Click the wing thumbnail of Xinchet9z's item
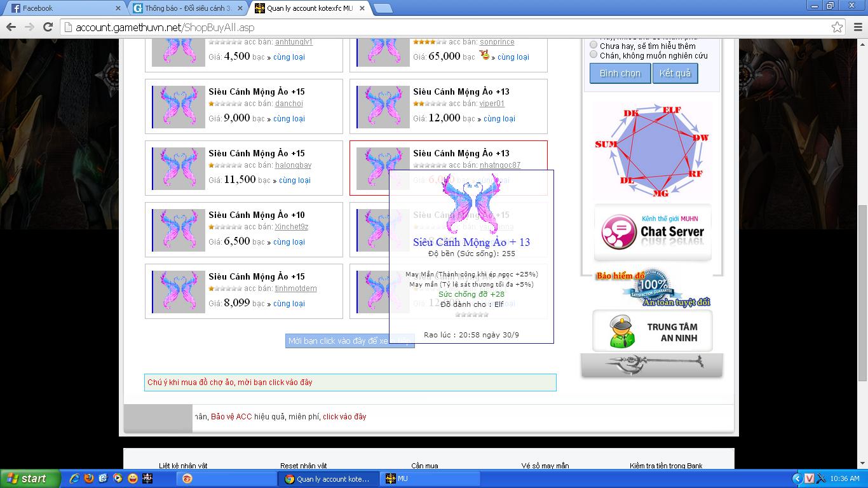Screen dimensions: 868x488 [x=179, y=230]
